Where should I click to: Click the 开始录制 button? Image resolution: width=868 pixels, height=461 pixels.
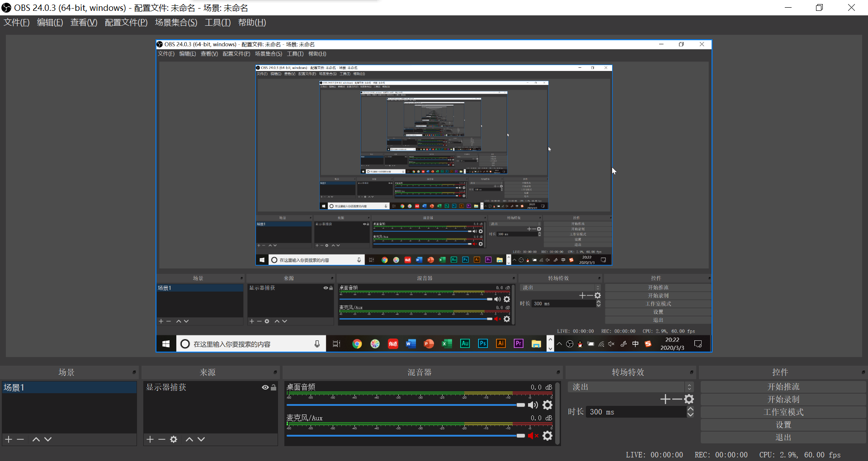783,400
